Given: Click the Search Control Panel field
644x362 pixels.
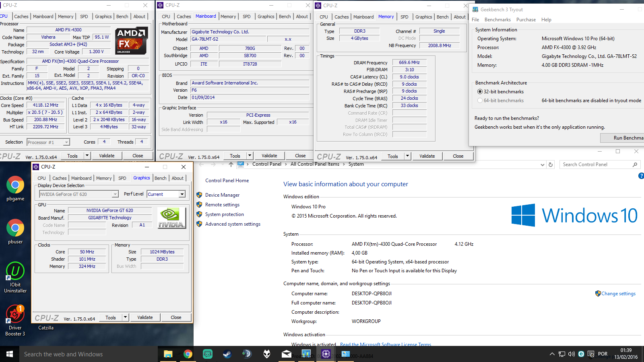Looking at the screenshot, I should click(x=596, y=165).
